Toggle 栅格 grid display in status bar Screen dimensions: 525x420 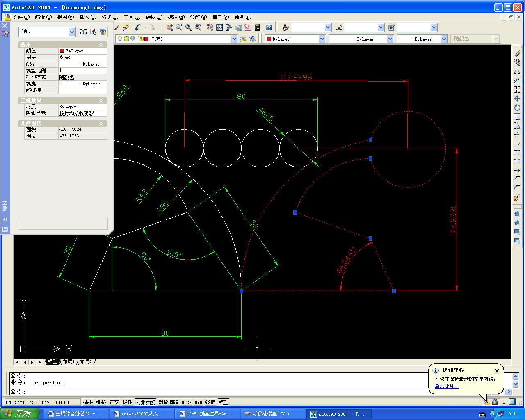pyautogui.click(x=101, y=402)
